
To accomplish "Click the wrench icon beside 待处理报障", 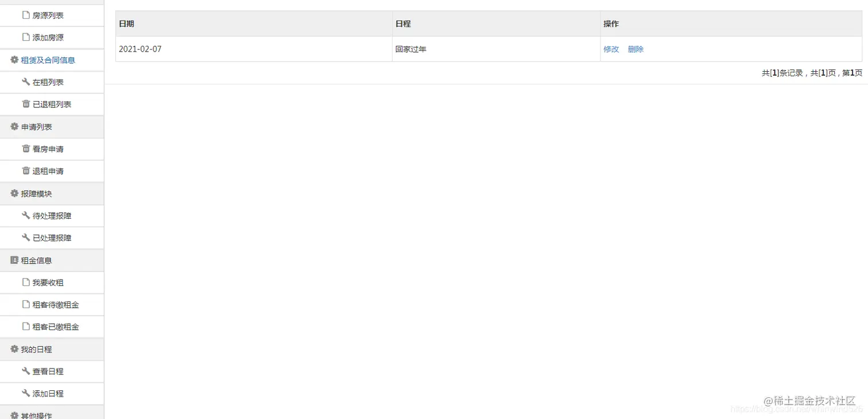I will (25, 216).
